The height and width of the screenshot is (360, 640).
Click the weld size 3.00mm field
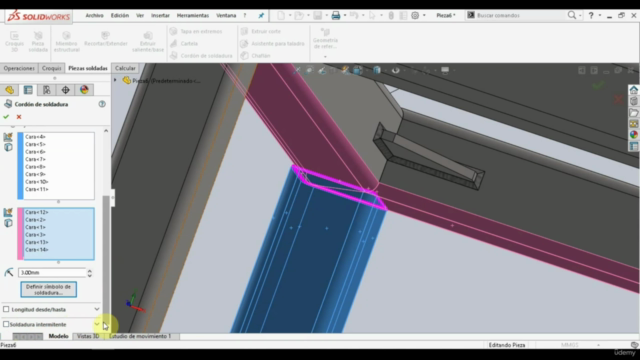[52, 272]
